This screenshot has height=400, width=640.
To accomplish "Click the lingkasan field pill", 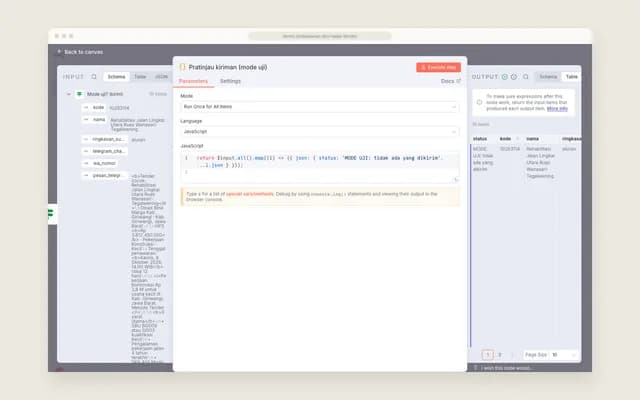I will click(x=104, y=140).
